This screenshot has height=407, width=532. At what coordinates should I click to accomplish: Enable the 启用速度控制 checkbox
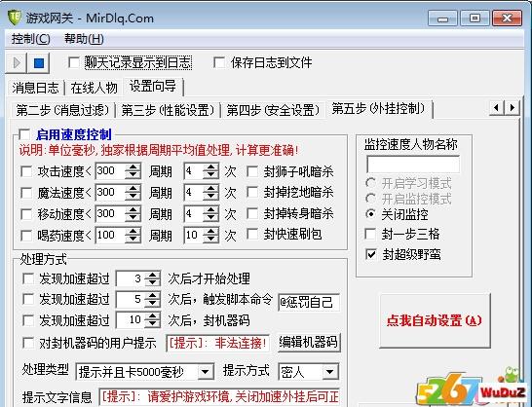tap(24, 134)
